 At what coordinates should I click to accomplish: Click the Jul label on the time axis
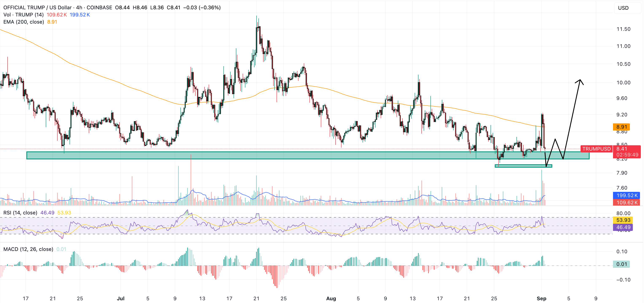click(x=121, y=299)
